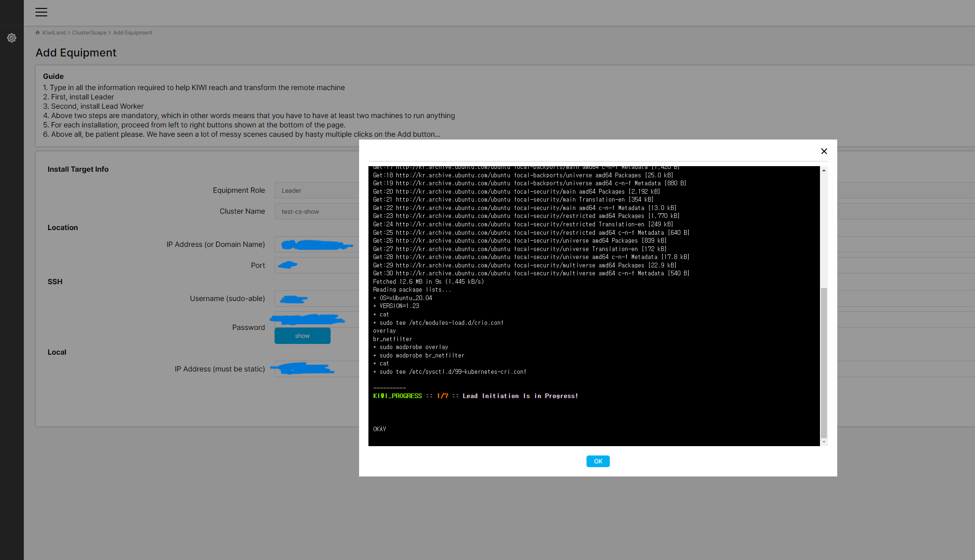The image size is (975, 560).
Task: Click guide step 3 'Second, install Lead Worker'
Action: point(93,106)
